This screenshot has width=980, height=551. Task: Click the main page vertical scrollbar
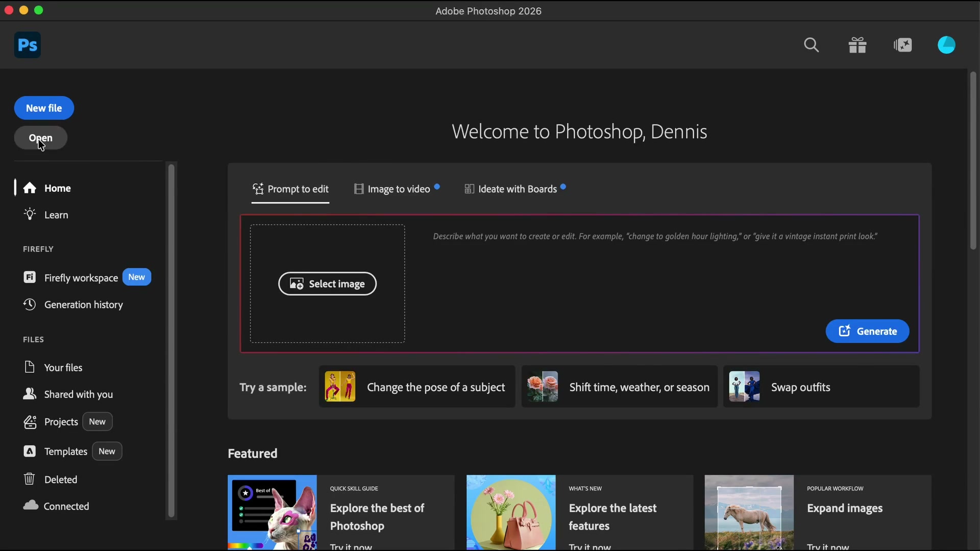973,161
